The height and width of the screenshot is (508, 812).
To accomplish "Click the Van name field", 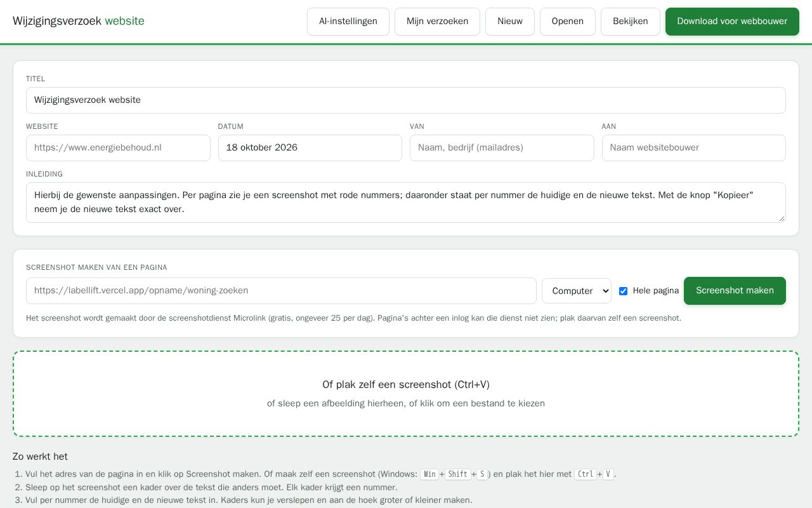I will (x=502, y=148).
